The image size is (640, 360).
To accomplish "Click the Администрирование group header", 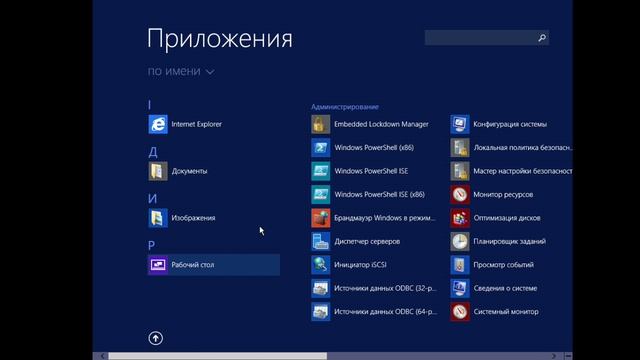I will point(345,107).
